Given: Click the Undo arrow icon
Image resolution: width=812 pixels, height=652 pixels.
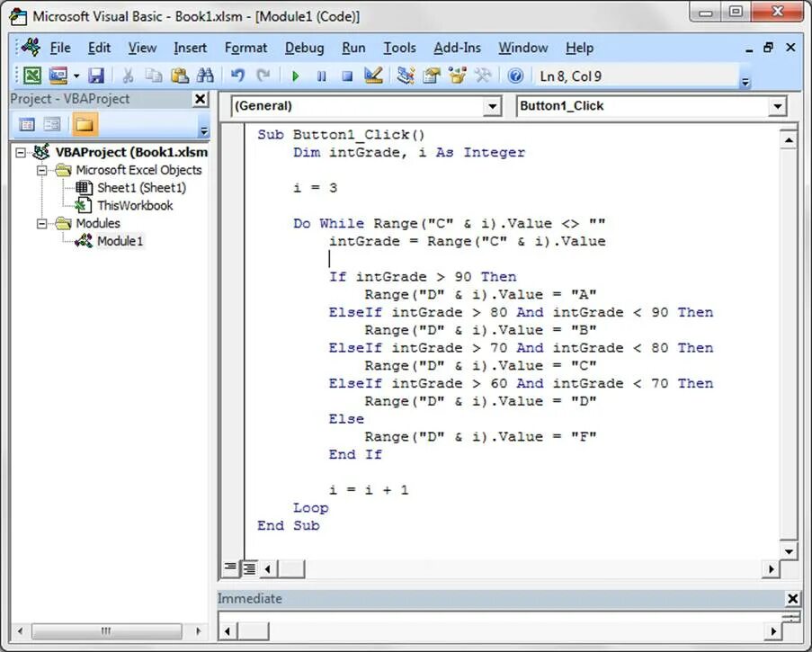Looking at the screenshot, I should pyautogui.click(x=237, y=76).
